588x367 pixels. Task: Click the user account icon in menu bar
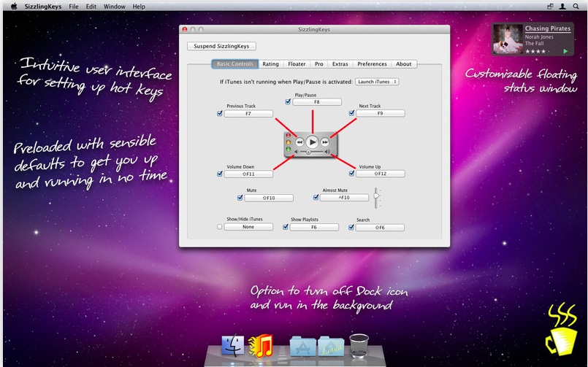pyautogui.click(x=562, y=7)
